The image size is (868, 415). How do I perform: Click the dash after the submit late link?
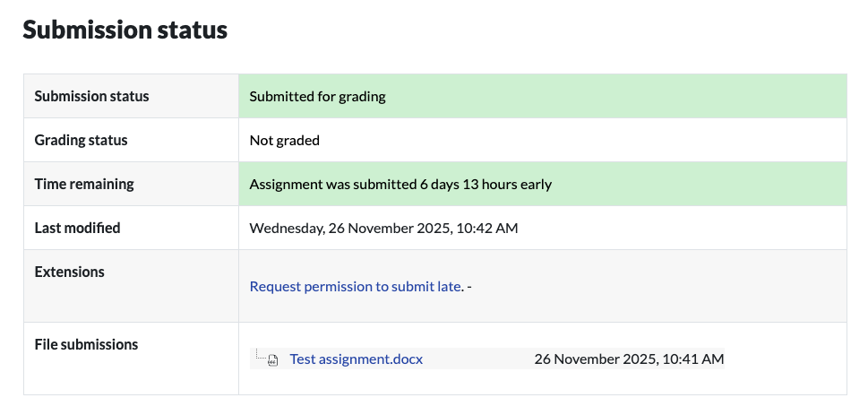469,287
